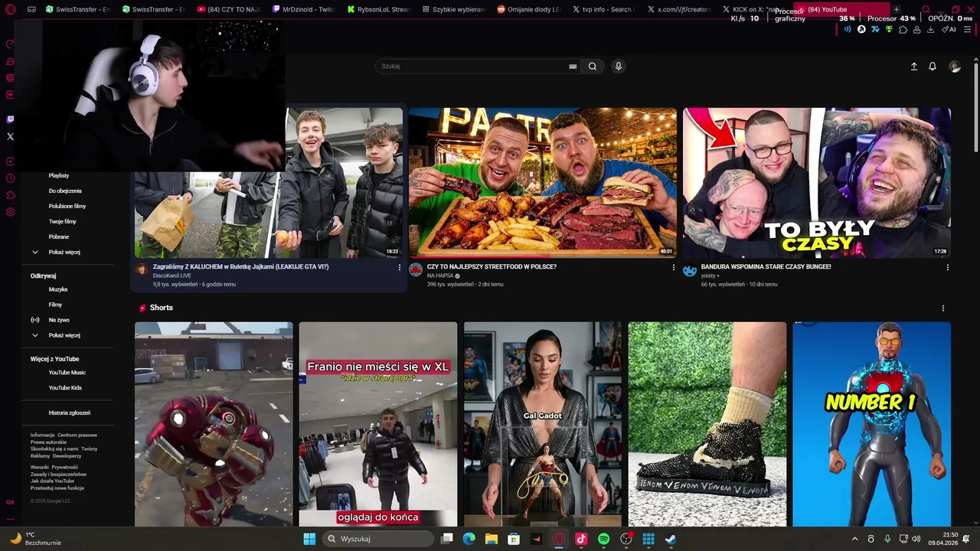Open the X icon in Opera's sidebar
The height and width of the screenshot is (551, 980).
point(10,136)
